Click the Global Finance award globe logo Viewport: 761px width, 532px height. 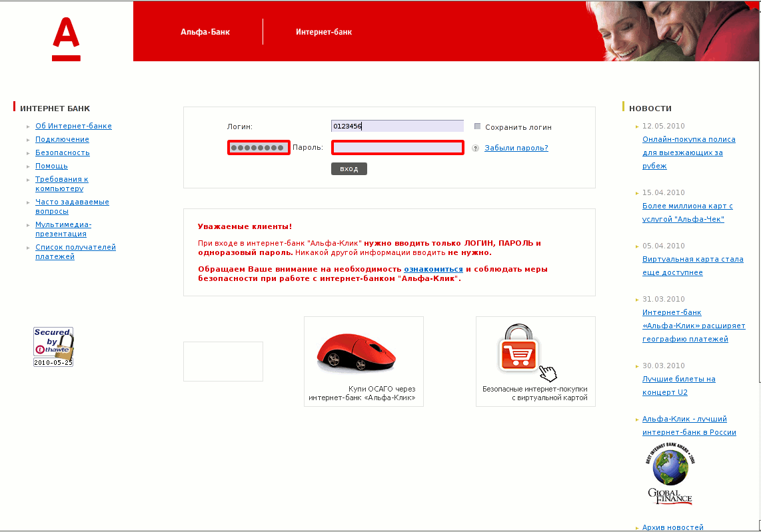[670, 474]
